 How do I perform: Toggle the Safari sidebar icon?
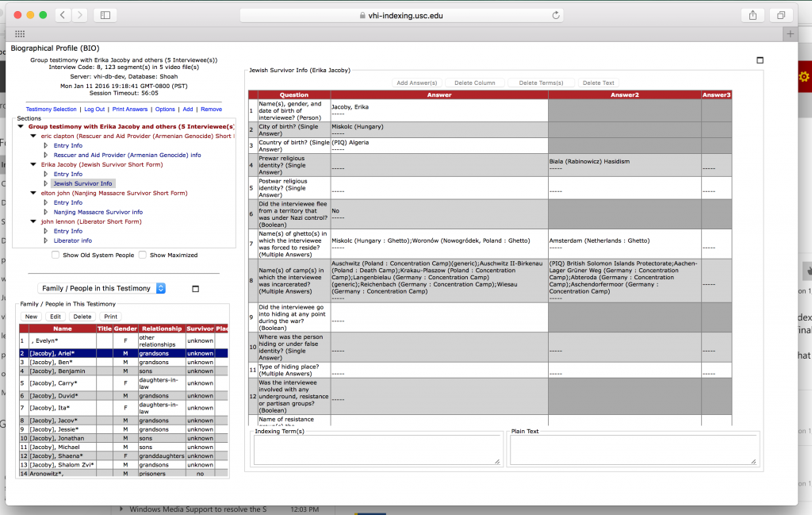point(105,15)
